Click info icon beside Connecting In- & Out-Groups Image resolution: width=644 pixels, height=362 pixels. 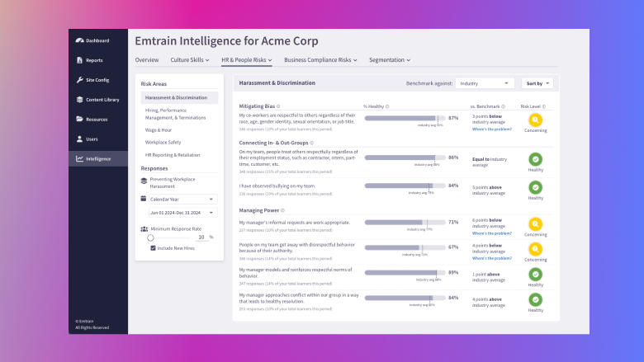[312, 143]
